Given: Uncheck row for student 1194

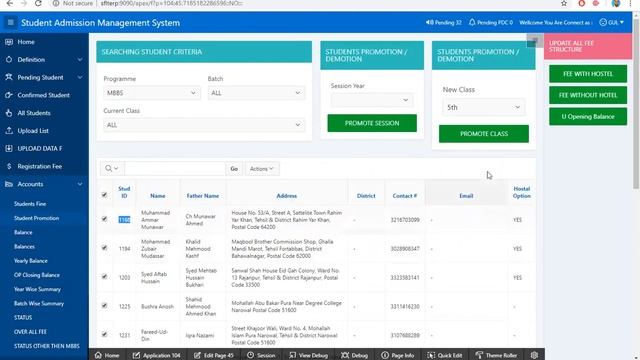Looking at the screenshot, I should pyautogui.click(x=104, y=247).
